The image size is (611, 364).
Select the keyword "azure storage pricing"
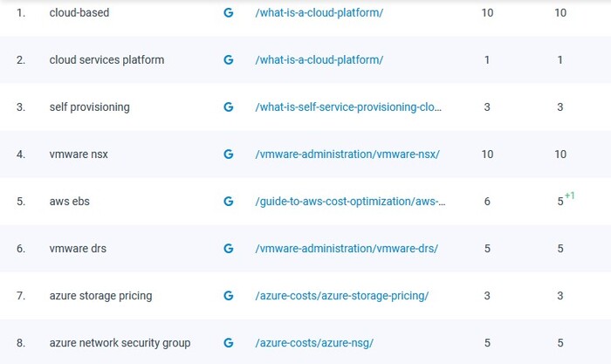[x=100, y=296]
